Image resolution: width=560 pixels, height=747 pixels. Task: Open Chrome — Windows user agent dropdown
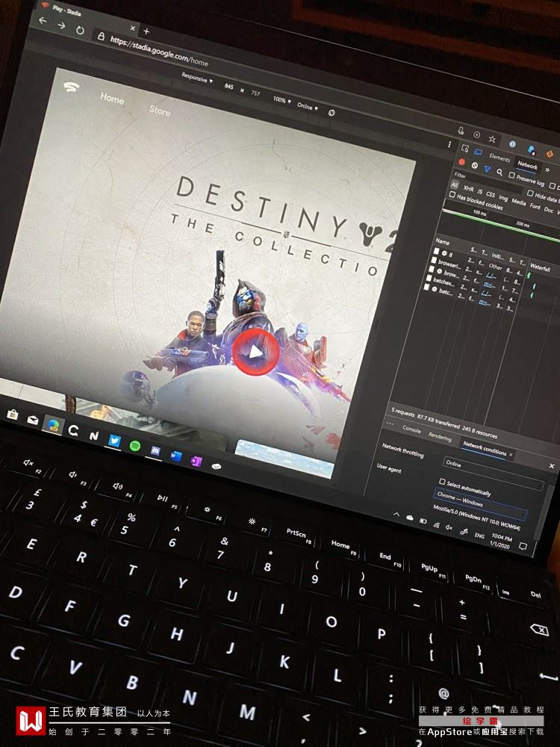(480, 503)
